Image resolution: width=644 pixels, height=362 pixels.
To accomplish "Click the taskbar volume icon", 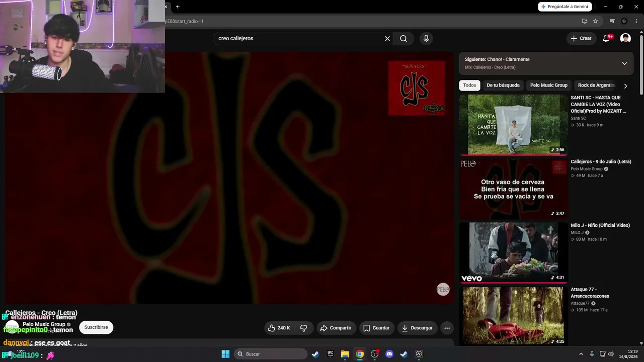I will [611, 354].
